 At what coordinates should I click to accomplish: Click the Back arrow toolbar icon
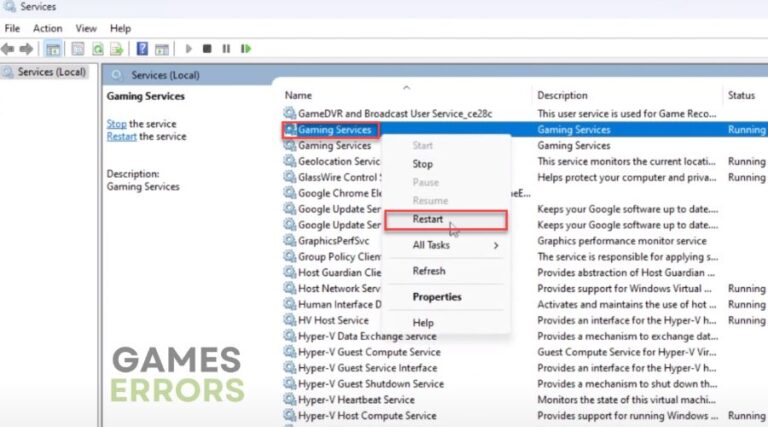click(9, 48)
